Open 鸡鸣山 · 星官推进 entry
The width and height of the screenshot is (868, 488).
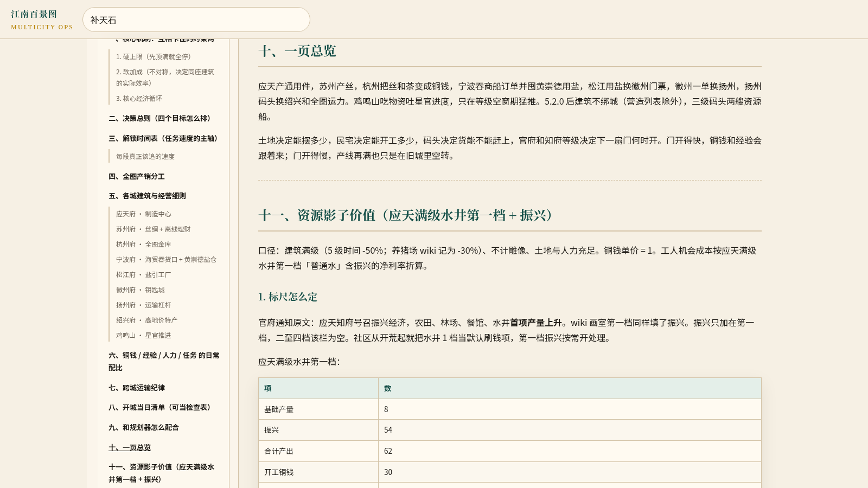pyautogui.click(x=143, y=335)
